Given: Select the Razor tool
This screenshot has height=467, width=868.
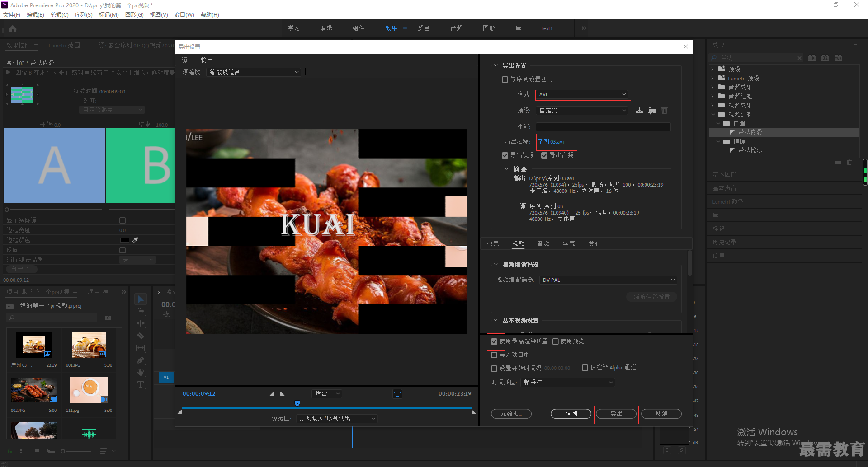Looking at the screenshot, I should pos(141,336).
